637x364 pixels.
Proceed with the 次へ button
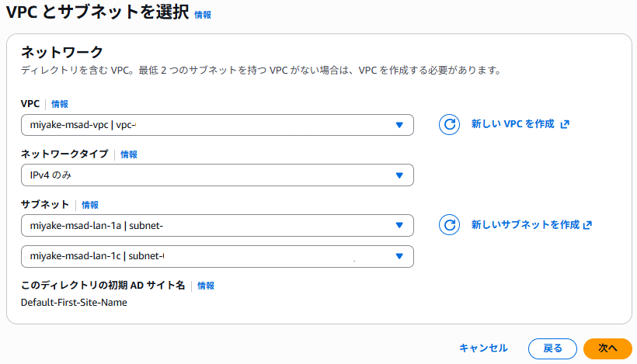click(x=607, y=348)
